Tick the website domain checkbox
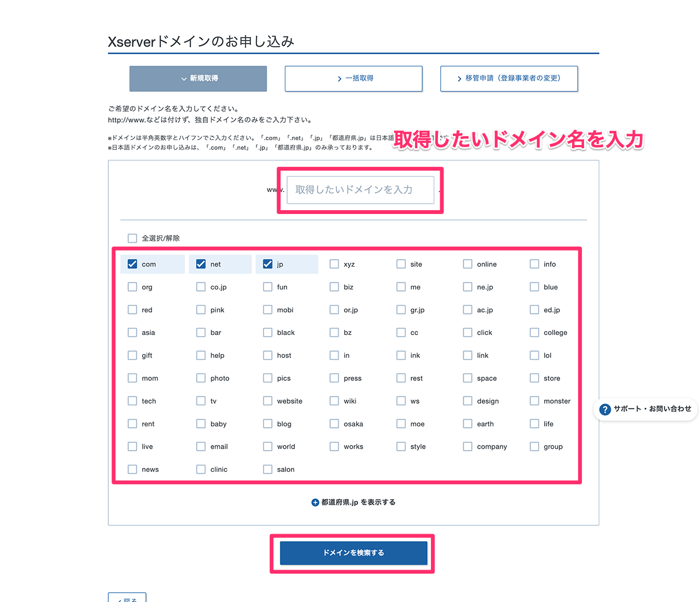 tap(267, 401)
